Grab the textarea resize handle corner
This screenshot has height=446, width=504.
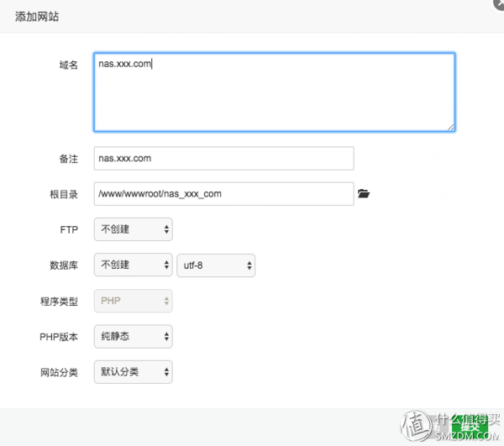pyautogui.click(x=450, y=127)
